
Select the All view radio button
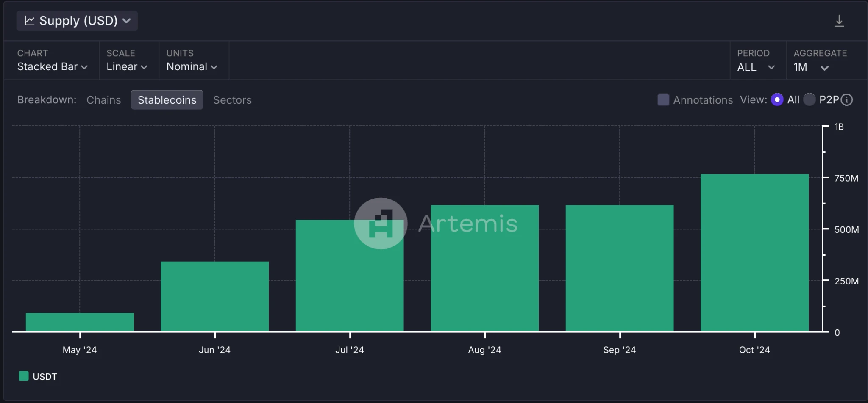pos(777,99)
